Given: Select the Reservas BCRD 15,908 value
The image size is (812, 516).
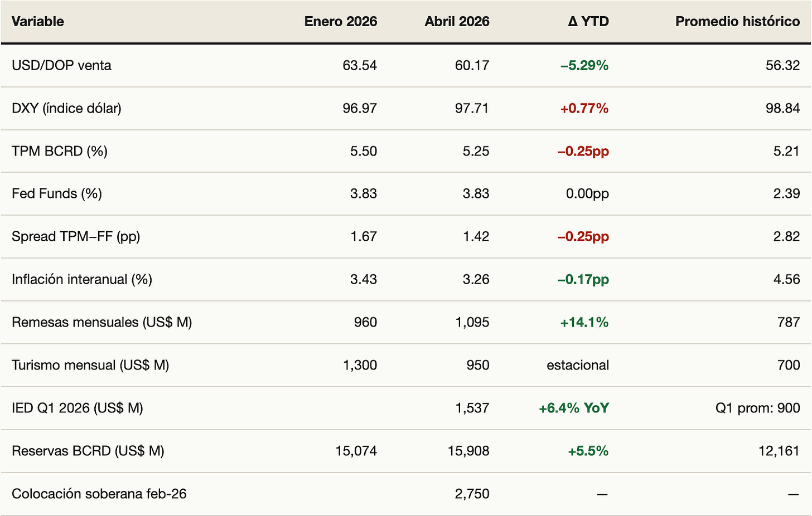Looking at the screenshot, I should [x=468, y=451].
